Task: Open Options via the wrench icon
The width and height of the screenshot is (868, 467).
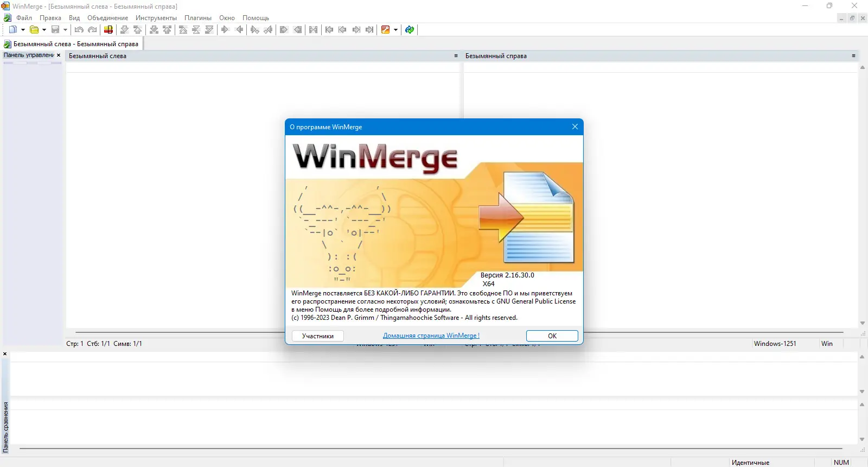Action: (386, 30)
